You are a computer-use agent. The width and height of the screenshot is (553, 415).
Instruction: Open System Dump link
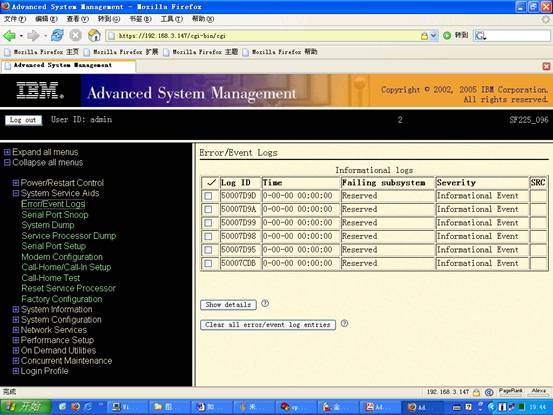pyautogui.click(x=48, y=225)
